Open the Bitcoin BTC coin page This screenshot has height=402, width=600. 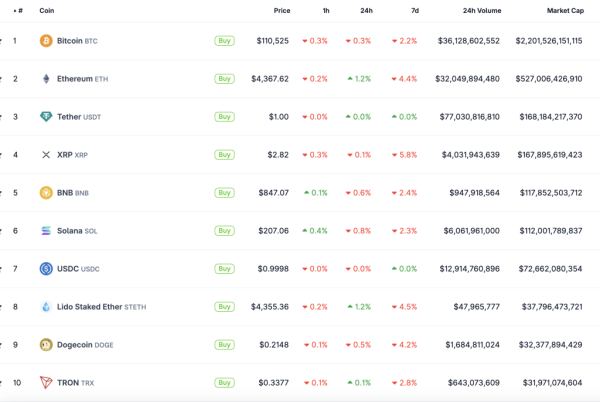tap(77, 41)
